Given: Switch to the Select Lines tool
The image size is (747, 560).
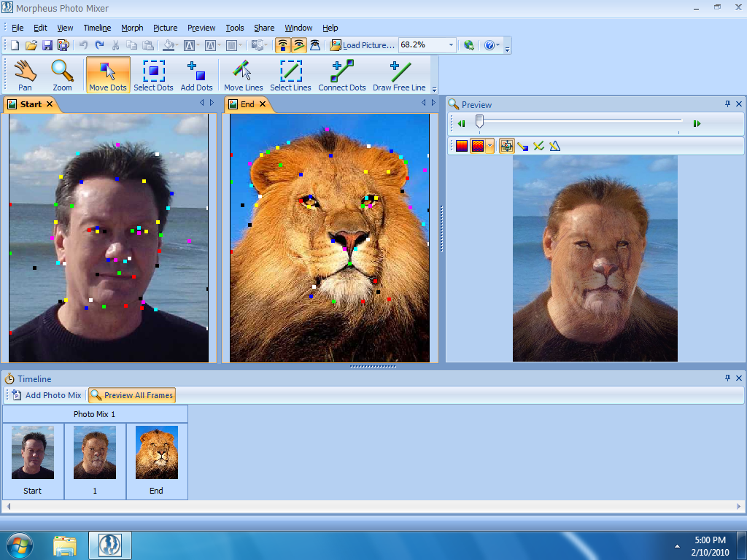Looking at the screenshot, I should pos(290,73).
